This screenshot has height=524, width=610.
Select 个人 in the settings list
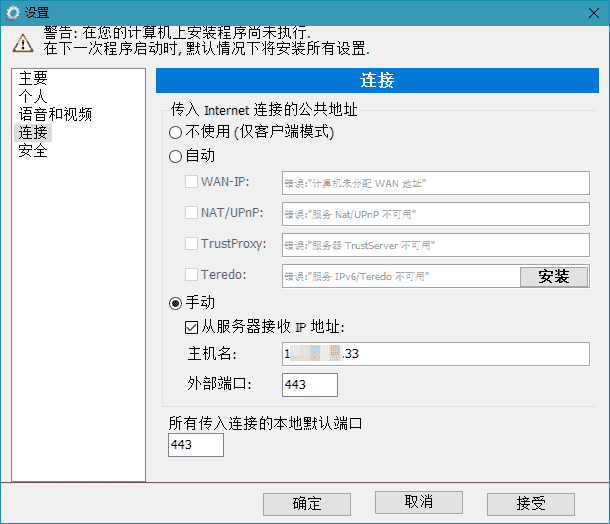pos(33,96)
